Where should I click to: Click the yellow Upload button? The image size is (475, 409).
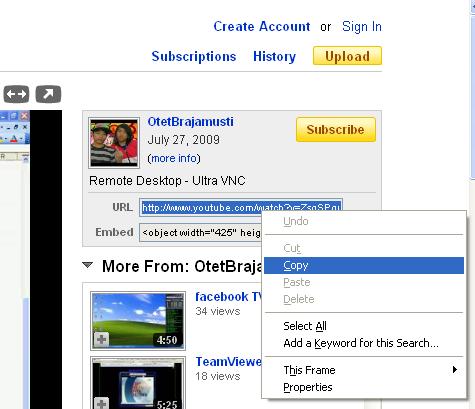click(x=347, y=56)
